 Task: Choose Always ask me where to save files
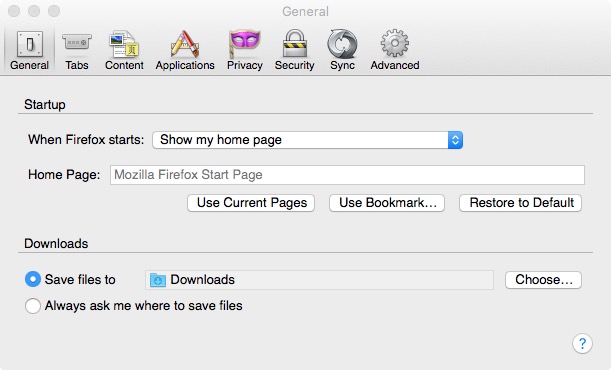33,306
